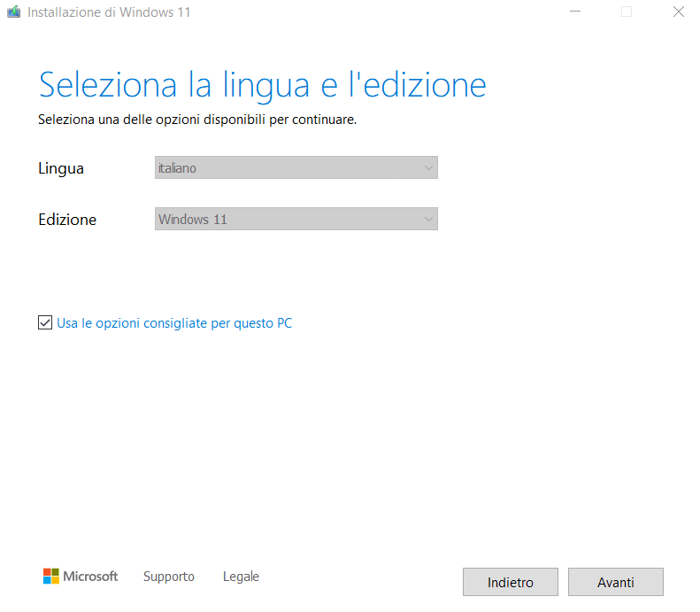700x612 pixels.
Task: Minimize the Installazione di Windows 11 window
Action: [x=575, y=12]
